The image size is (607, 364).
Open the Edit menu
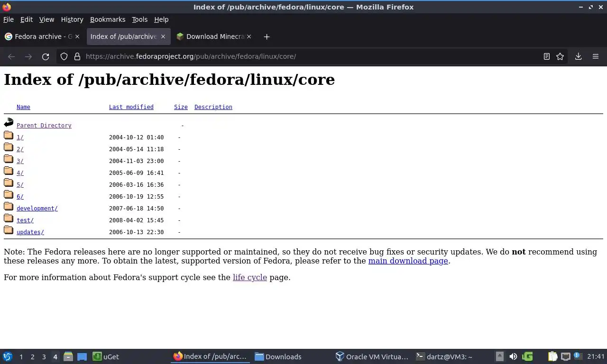27,19
